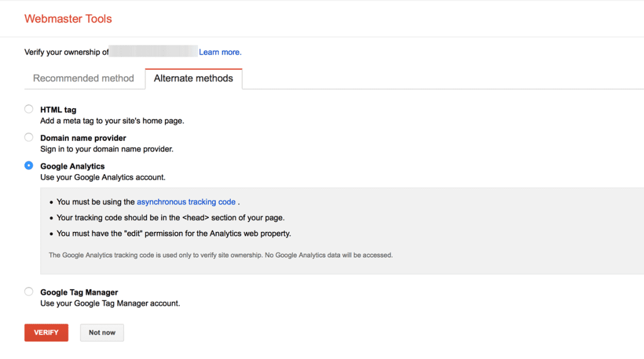Pick the Google Tag Manager radio option
The width and height of the screenshot is (644, 359).
[x=29, y=292]
